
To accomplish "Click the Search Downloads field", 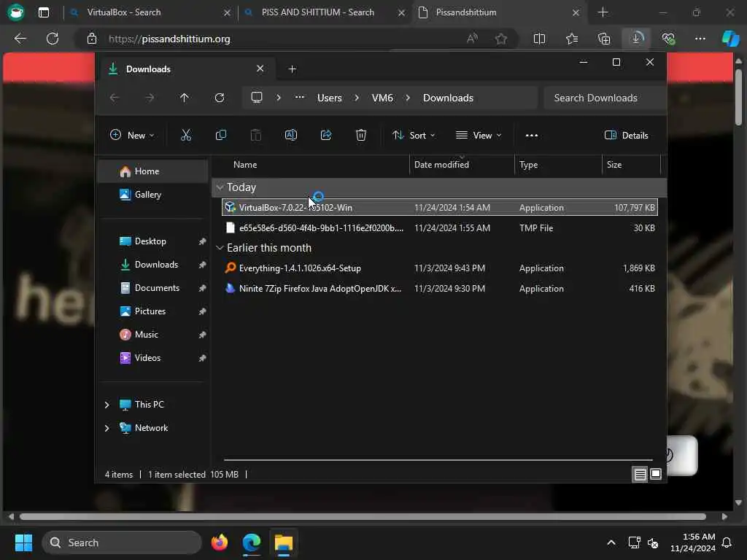I will pos(605,98).
